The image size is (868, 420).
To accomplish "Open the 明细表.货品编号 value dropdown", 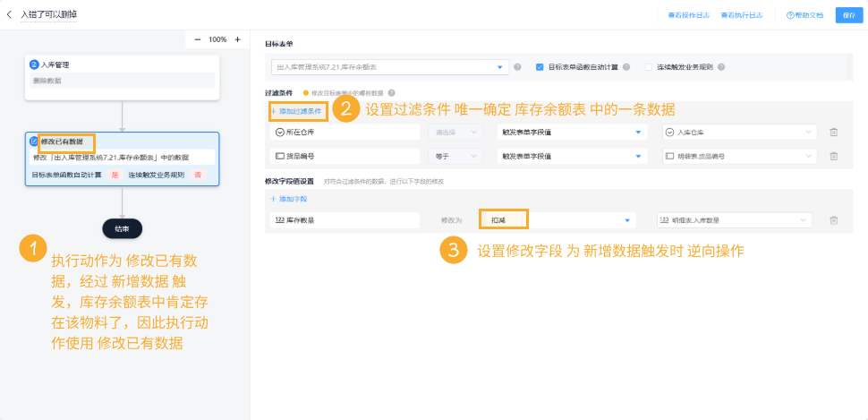I will point(739,156).
